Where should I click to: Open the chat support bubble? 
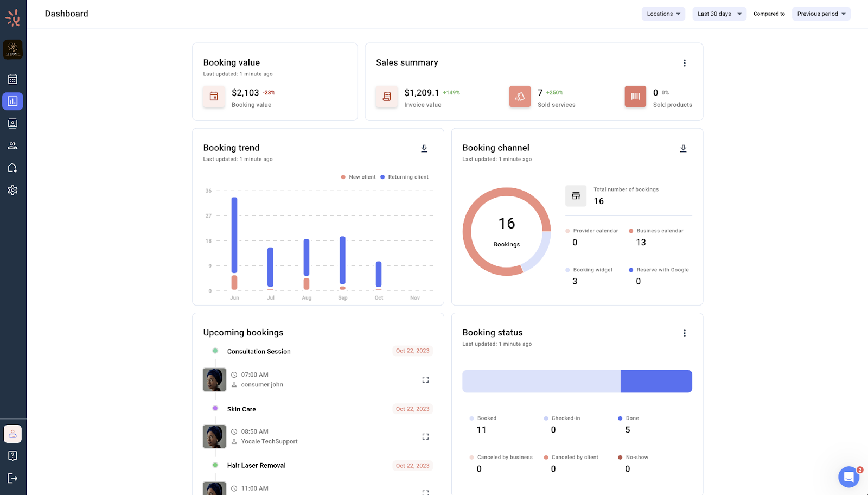[x=848, y=477]
